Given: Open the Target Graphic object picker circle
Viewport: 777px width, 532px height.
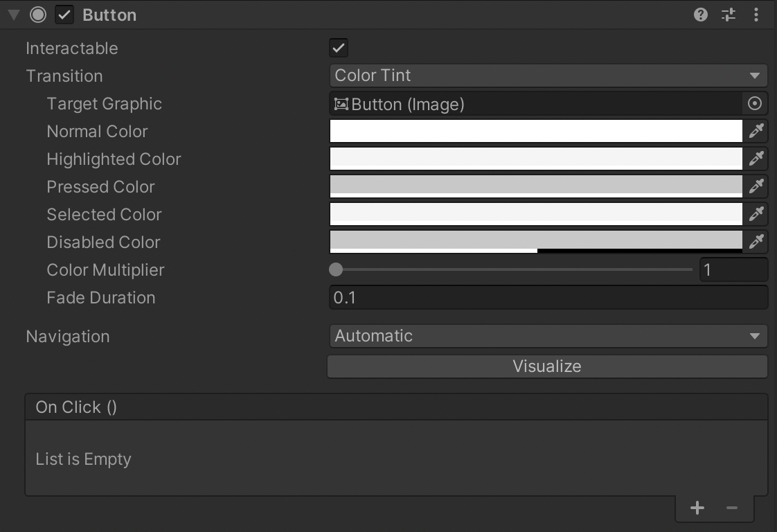Looking at the screenshot, I should click(754, 104).
